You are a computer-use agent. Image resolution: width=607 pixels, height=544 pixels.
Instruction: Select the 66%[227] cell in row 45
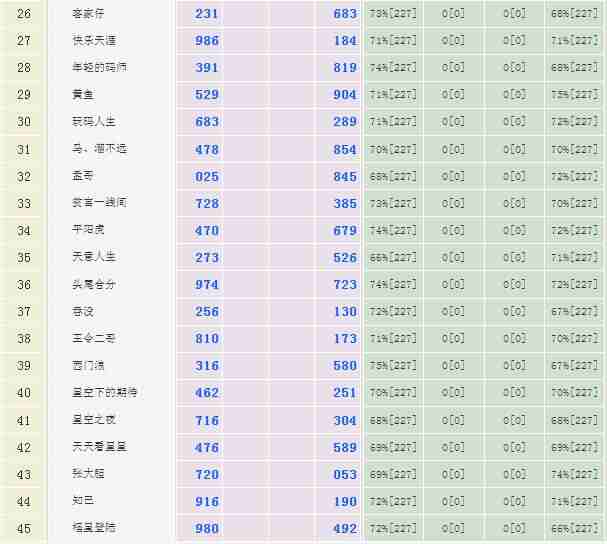[575, 528]
